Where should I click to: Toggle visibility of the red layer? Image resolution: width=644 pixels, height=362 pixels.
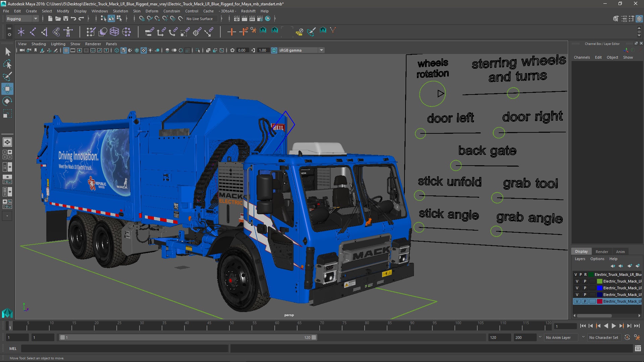[x=577, y=301]
